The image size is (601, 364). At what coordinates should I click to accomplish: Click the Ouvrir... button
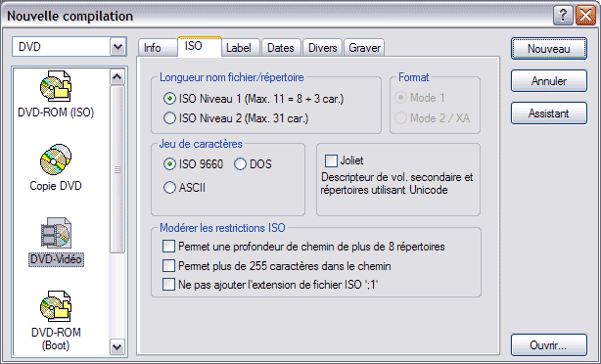[x=548, y=345]
